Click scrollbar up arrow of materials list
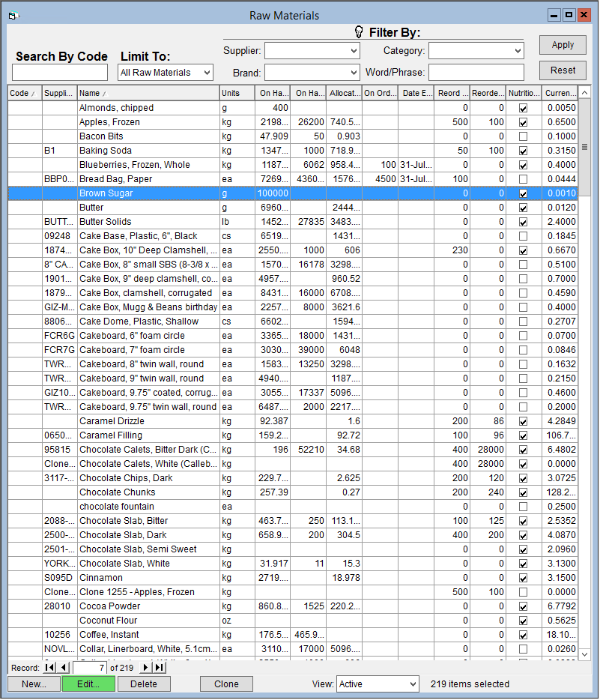This screenshot has width=600, height=700. point(584,92)
